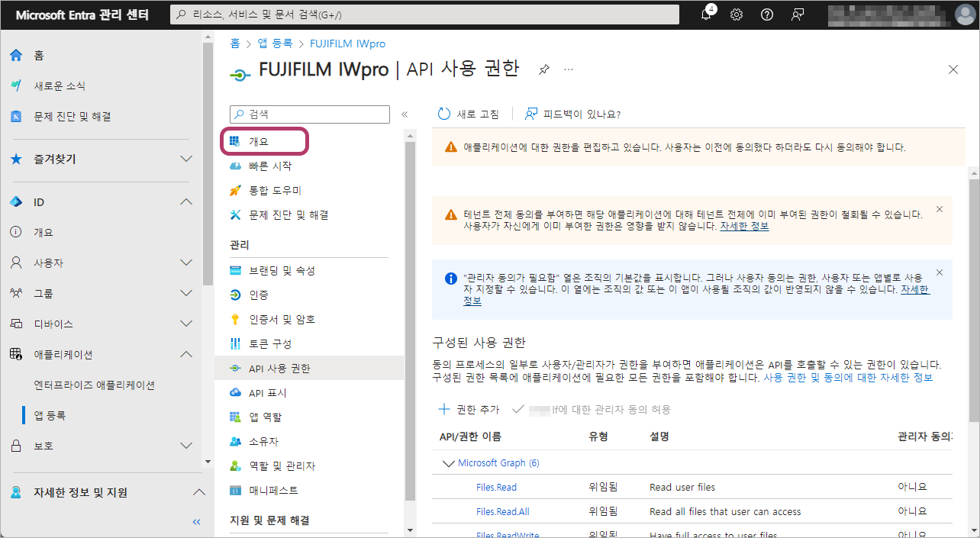Open 사용 권한 및 동의에 대한 자세한 정보 link

pos(848,378)
